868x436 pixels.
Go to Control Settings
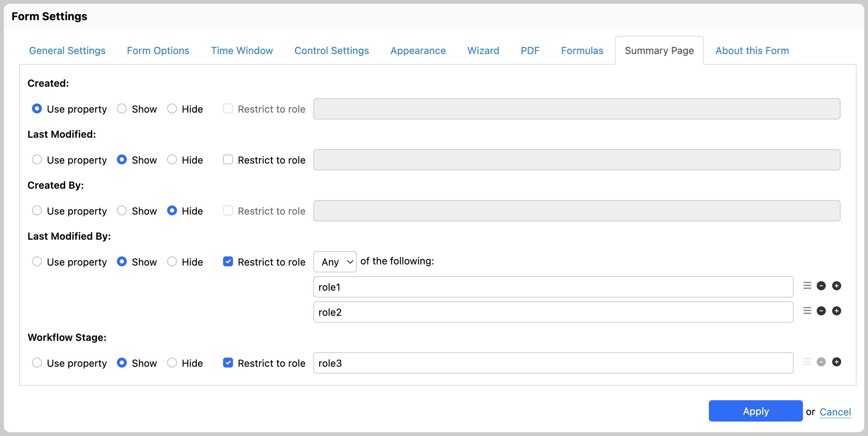point(331,50)
